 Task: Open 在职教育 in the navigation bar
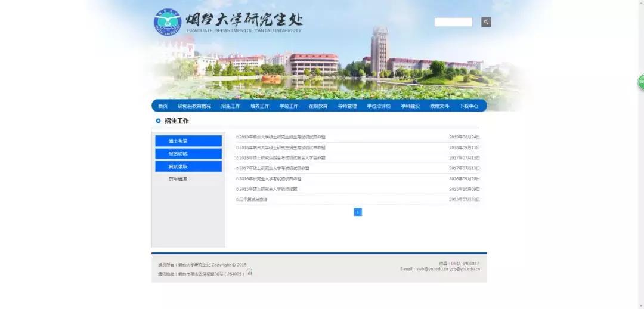318,106
